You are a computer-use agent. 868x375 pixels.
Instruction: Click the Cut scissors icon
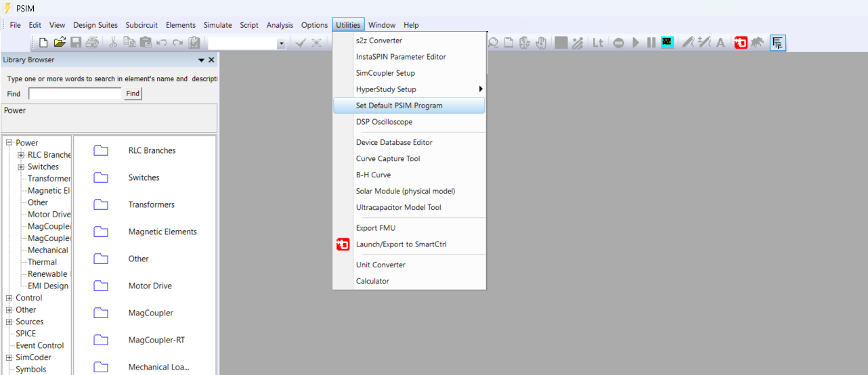[114, 43]
